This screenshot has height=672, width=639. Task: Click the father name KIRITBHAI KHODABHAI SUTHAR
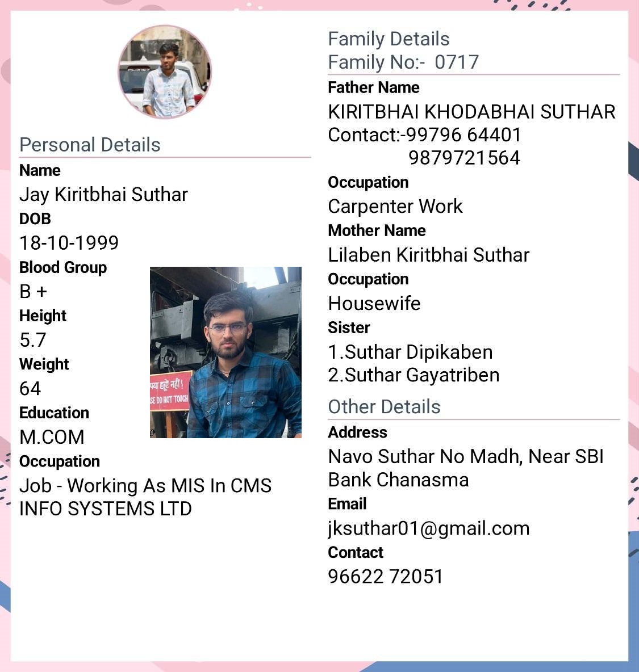click(x=472, y=112)
